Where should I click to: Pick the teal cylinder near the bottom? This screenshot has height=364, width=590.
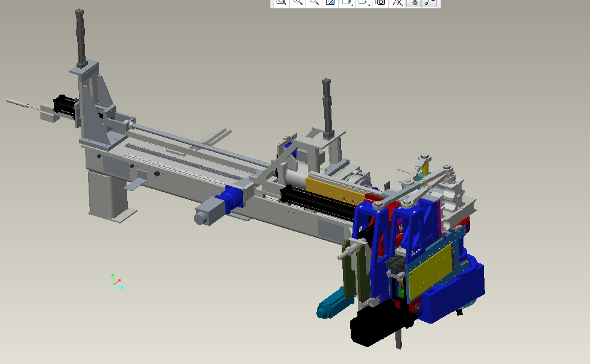coord(333,304)
